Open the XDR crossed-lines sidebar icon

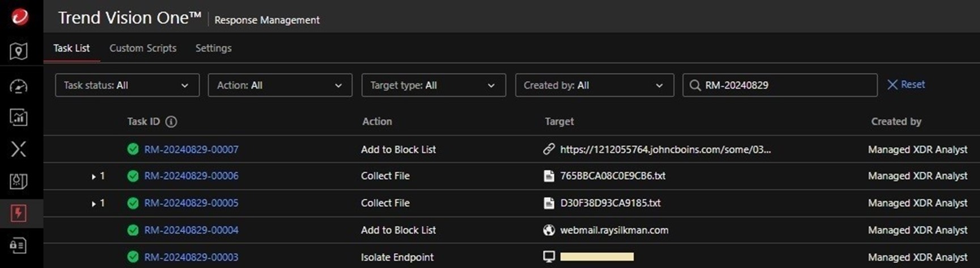[19, 149]
